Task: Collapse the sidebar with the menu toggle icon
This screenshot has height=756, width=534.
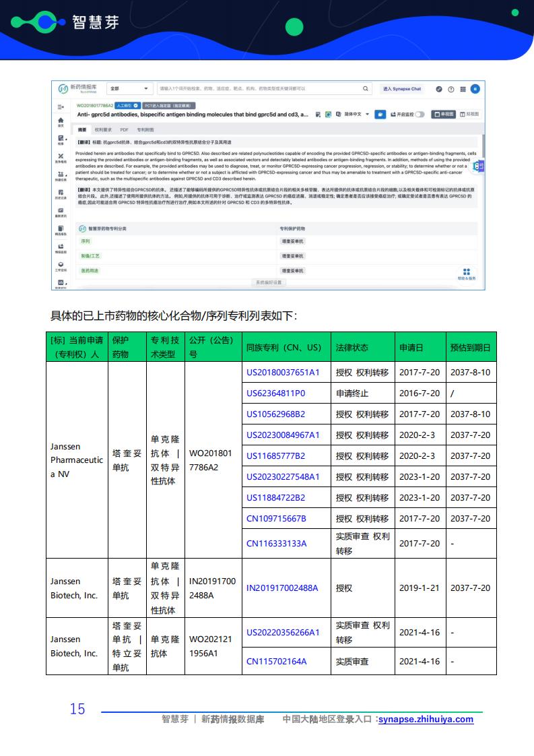Action: pos(61,107)
